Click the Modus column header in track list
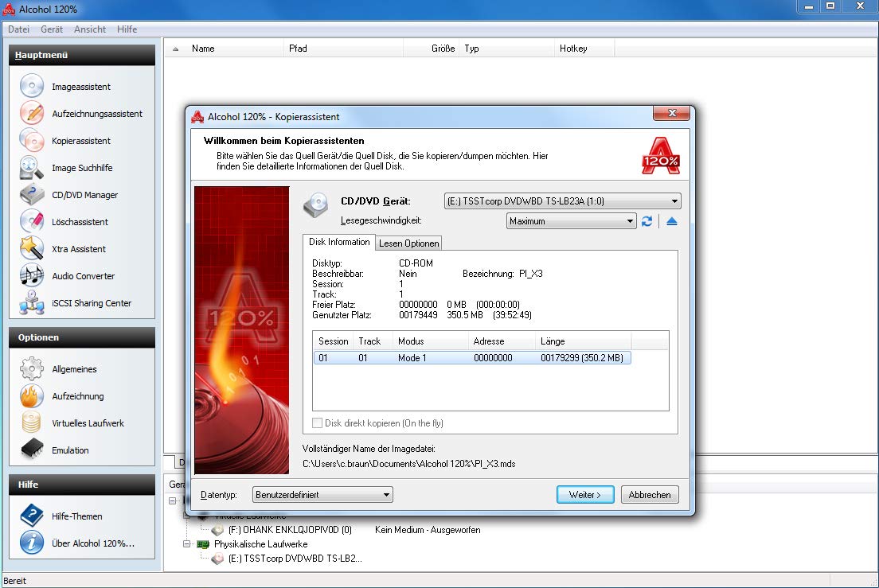Image resolution: width=879 pixels, height=588 pixels. click(x=431, y=341)
